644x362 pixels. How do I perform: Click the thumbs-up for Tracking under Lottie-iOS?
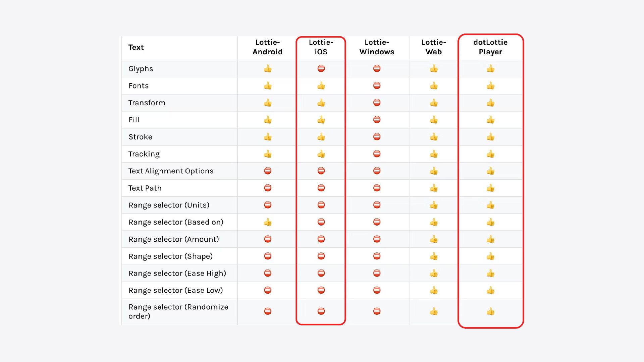point(321,154)
